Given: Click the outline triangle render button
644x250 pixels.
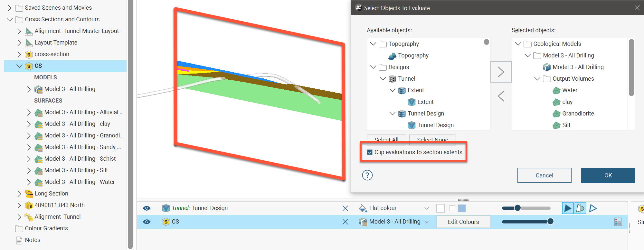Looking at the screenshot, I should coord(593,208).
